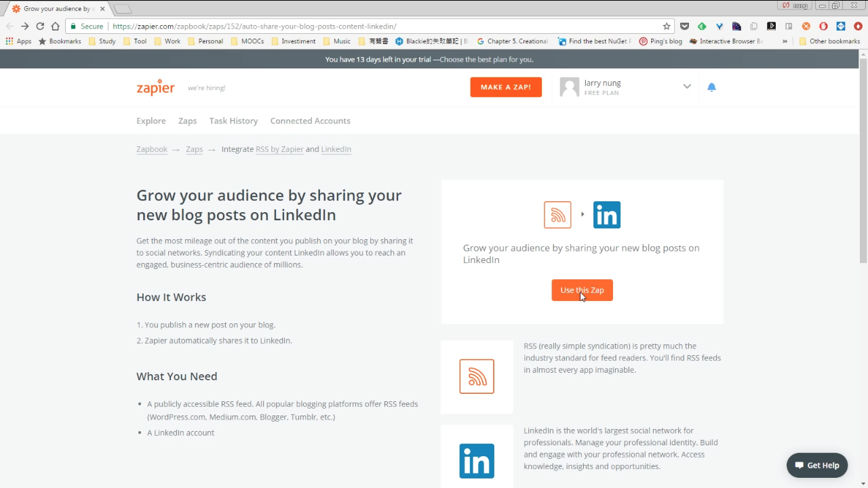
Task: Reload the page with the refresh icon
Action: (x=40, y=26)
